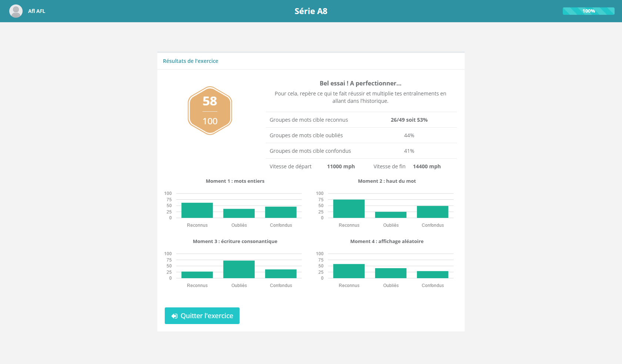Image resolution: width=622 pixels, height=364 pixels.
Task: Click Confondus bar in Moment 3 chart
Action: pos(281,274)
